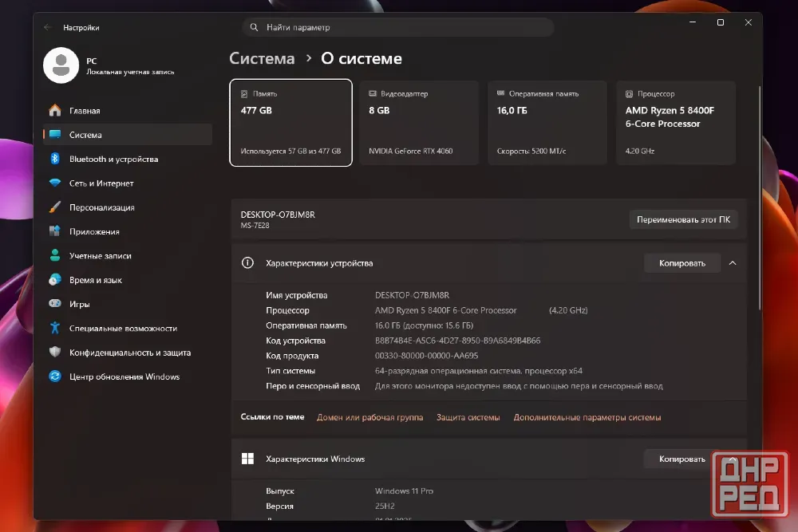The image size is (798, 532).
Task: Click the GPU icon on Видеоадаптер card
Action: (x=373, y=93)
